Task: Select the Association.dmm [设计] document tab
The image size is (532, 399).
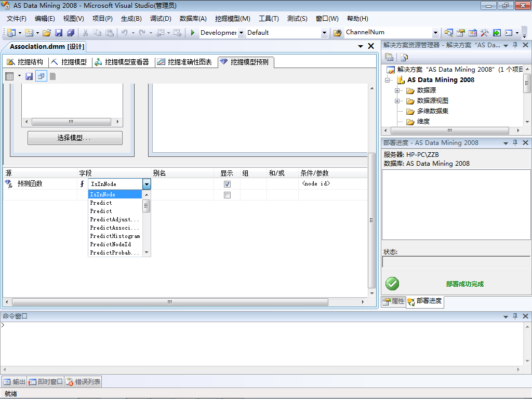Action: pos(47,46)
